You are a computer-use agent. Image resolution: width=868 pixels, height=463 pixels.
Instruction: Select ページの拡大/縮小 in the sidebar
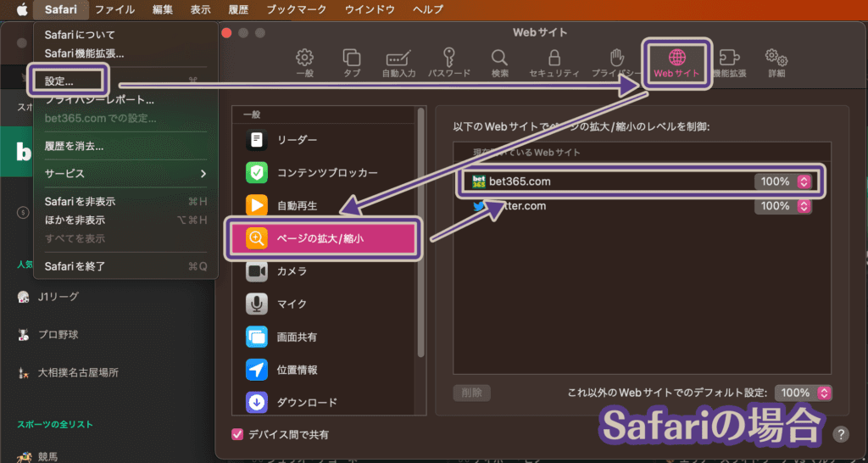[x=323, y=238]
